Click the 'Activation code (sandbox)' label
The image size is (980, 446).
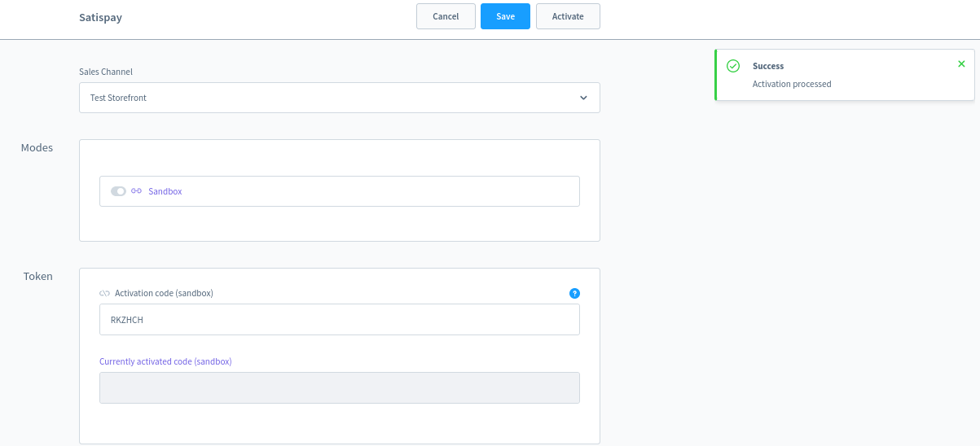(x=165, y=293)
